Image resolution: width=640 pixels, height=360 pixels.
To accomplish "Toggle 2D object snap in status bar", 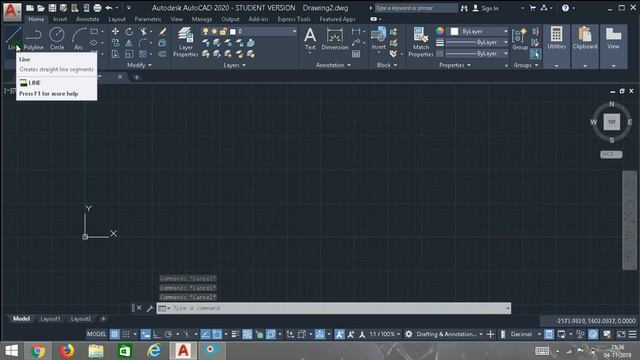I will 217,334.
